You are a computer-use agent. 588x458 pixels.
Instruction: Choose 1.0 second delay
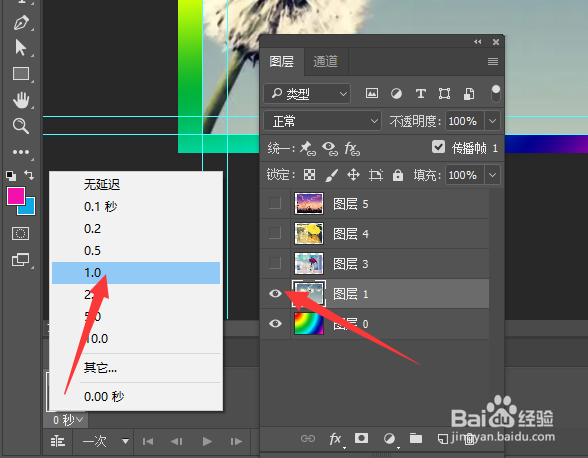coord(136,273)
